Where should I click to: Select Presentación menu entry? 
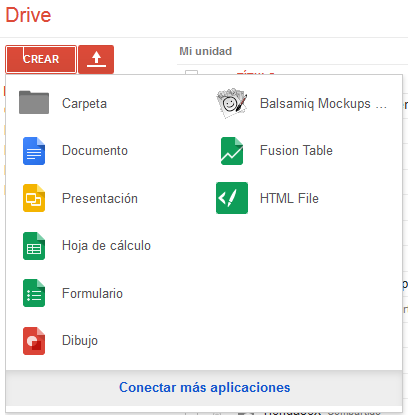[100, 198]
